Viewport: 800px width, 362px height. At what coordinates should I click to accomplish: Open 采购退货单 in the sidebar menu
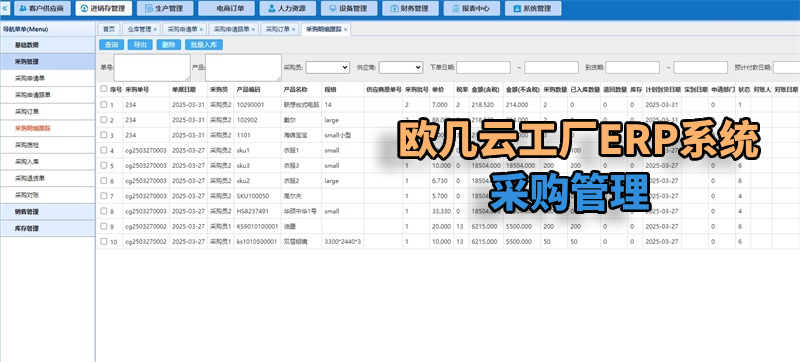[47, 178]
